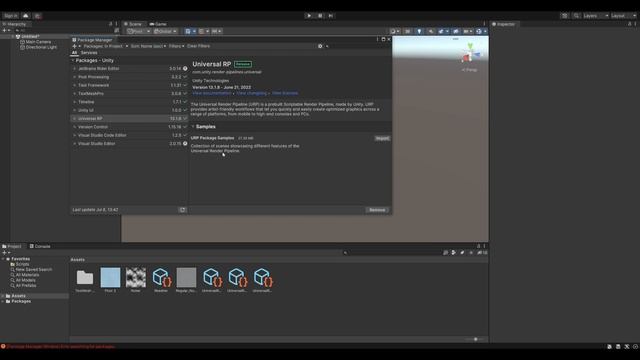The height and width of the screenshot is (360, 640).
Task: Open the Global rotation dropdown
Action: pyautogui.click(x=165, y=31)
